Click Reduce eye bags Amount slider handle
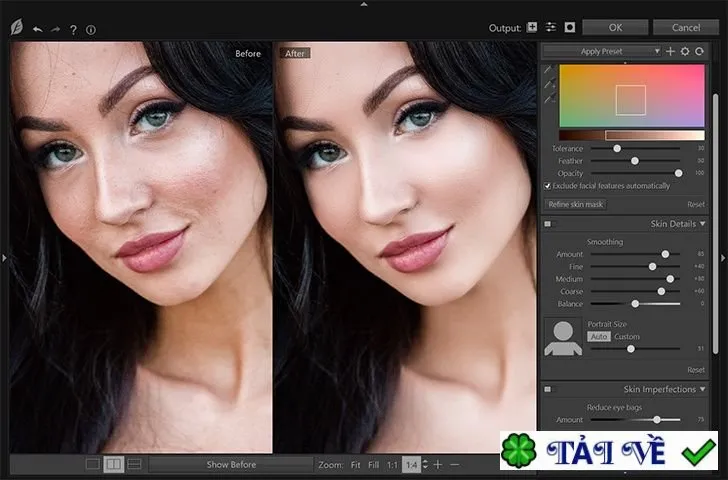The height and width of the screenshot is (480, 728). [x=657, y=420]
